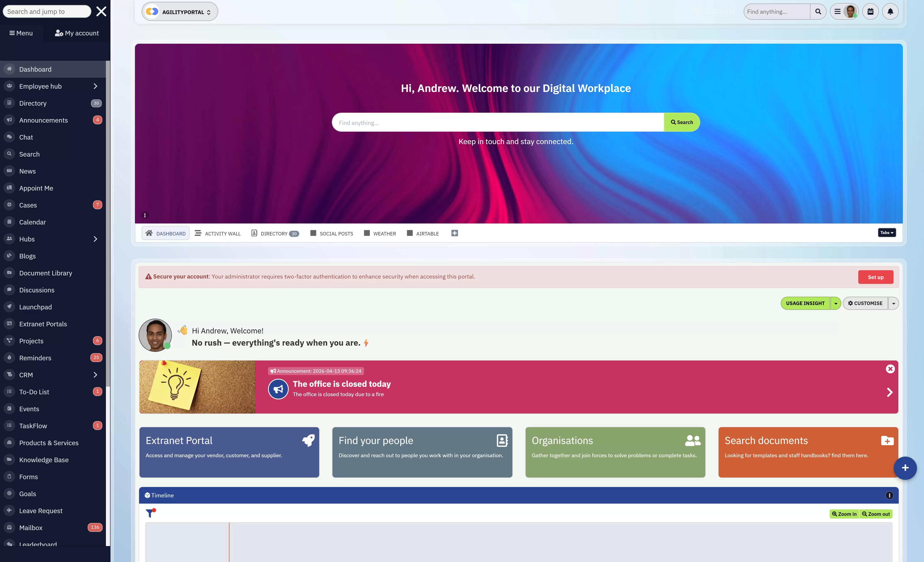Close the sidebar search panel

tap(101, 12)
